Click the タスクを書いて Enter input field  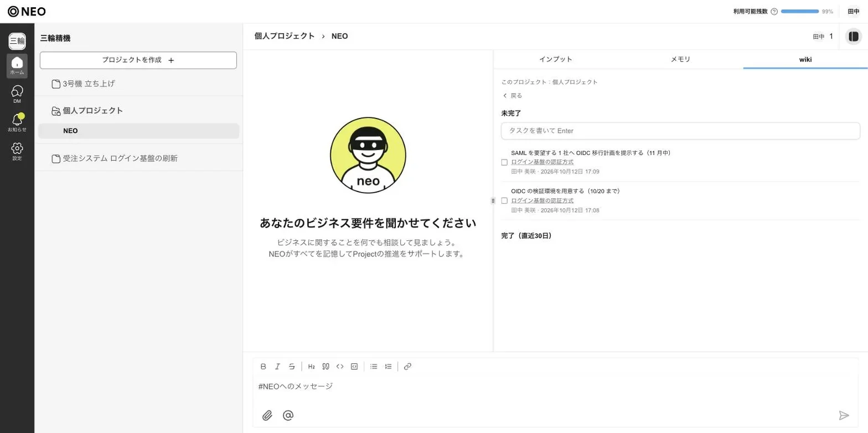(680, 131)
